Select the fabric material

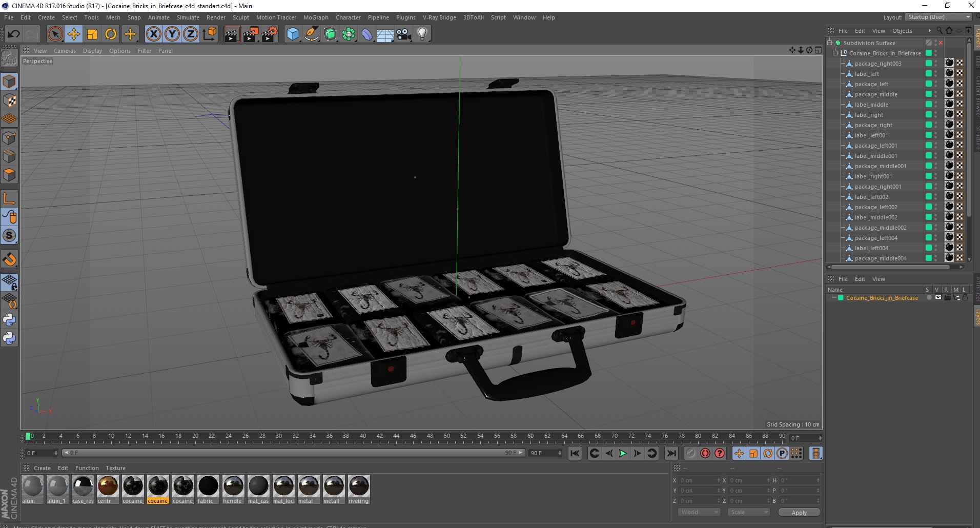[208, 490]
